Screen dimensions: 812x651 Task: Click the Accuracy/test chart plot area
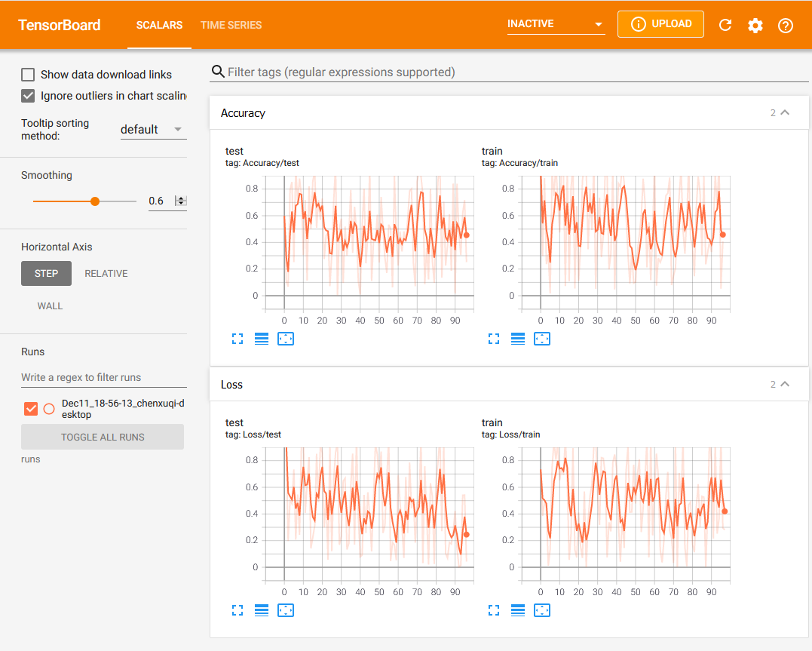[x=369, y=242]
